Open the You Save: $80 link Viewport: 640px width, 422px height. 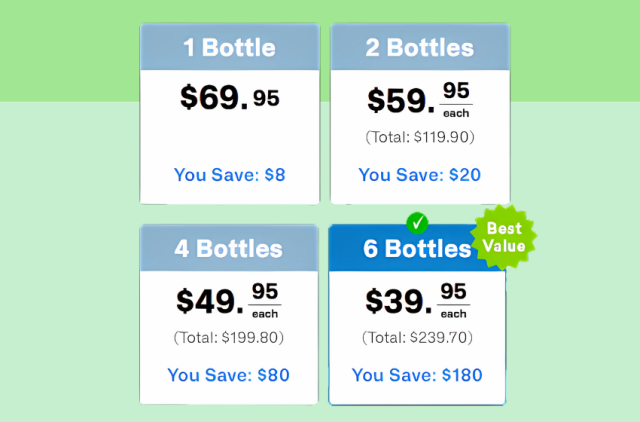[229, 375]
